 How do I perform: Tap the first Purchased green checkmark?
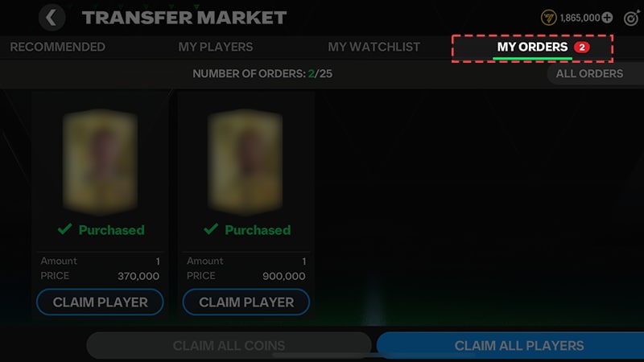[x=65, y=229]
